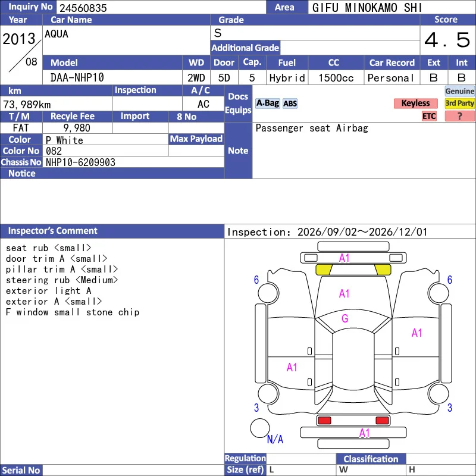Click the 4.5 score value
The image size is (476, 476).
click(x=447, y=40)
